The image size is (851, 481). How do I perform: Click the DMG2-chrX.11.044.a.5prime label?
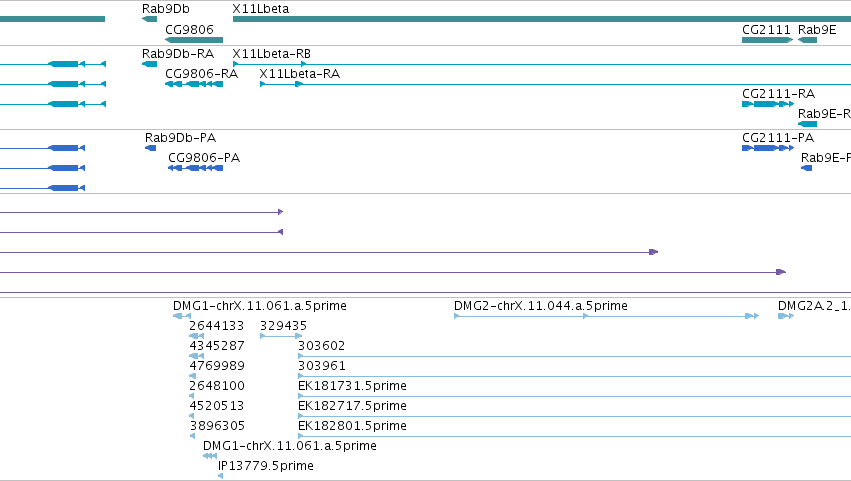click(x=541, y=306)
